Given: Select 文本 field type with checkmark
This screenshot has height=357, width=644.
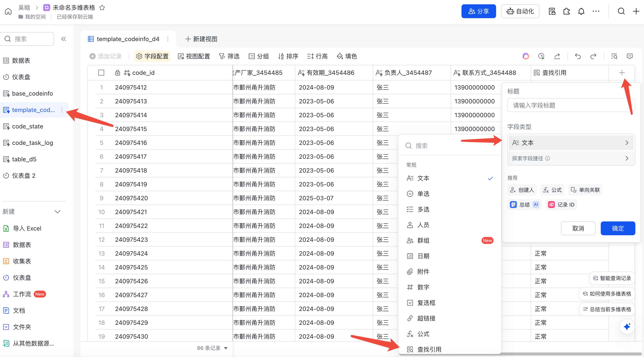Looking at the screenshot, I should point(450,178).
